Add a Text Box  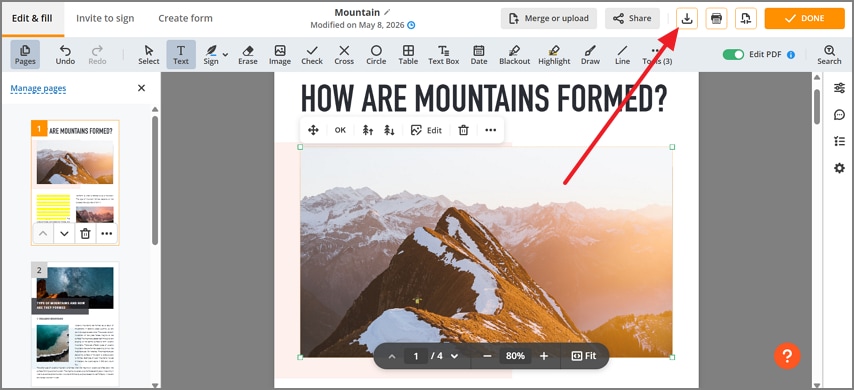[x=444, y=54]
